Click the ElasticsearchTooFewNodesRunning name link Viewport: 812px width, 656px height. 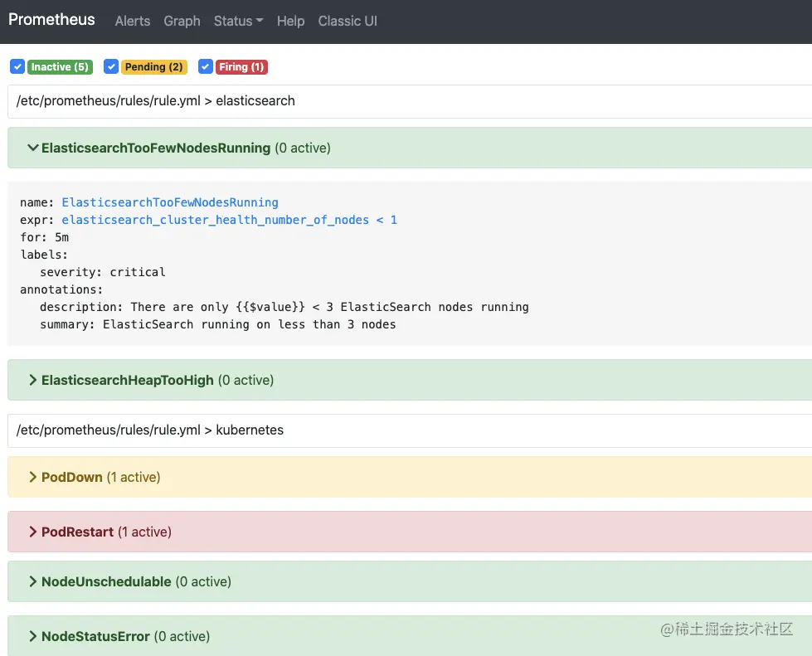click(x=170, y=202)
